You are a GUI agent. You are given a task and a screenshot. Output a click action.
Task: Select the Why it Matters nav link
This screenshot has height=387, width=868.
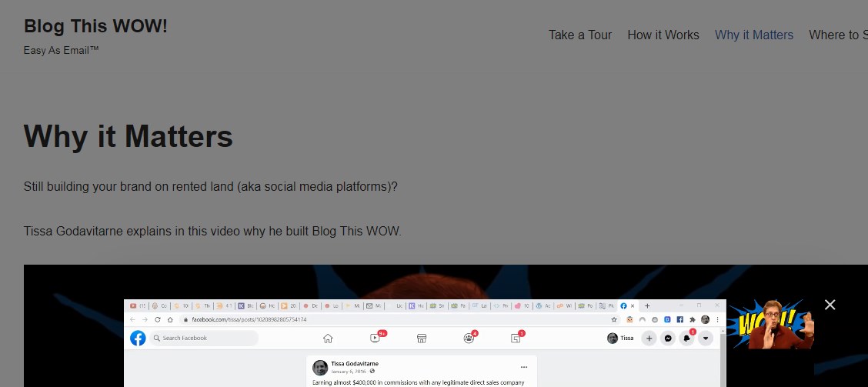[x=754, y=35]
